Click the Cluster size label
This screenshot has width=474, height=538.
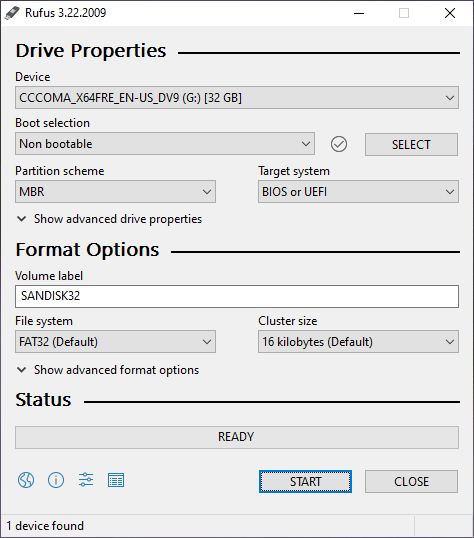tap(288, 321)
